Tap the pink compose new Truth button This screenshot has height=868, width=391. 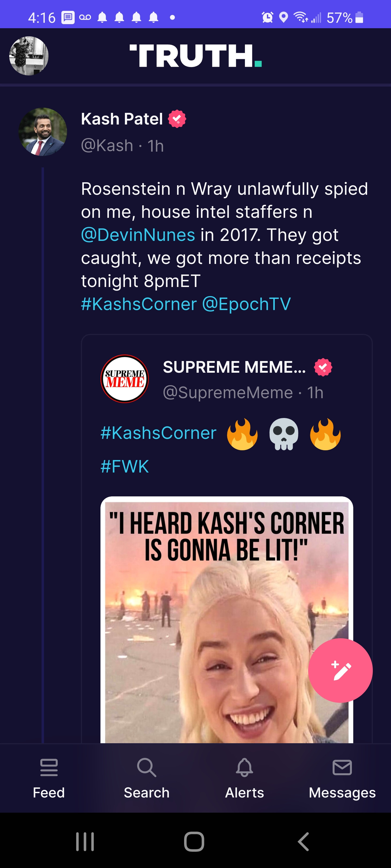click(340, 670)
